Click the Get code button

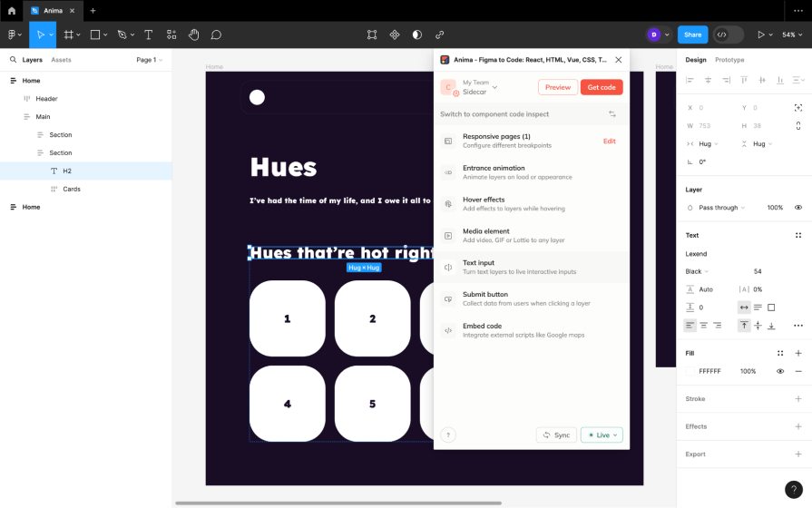[x=602, y=87]
